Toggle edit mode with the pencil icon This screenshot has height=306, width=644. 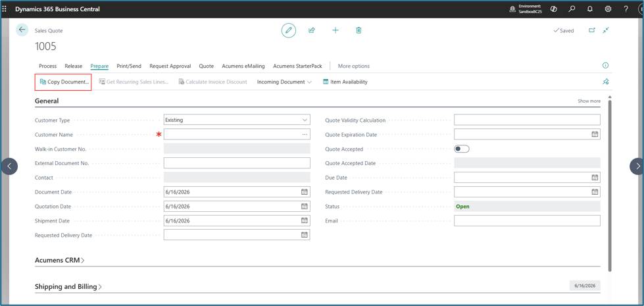[288, 30]
